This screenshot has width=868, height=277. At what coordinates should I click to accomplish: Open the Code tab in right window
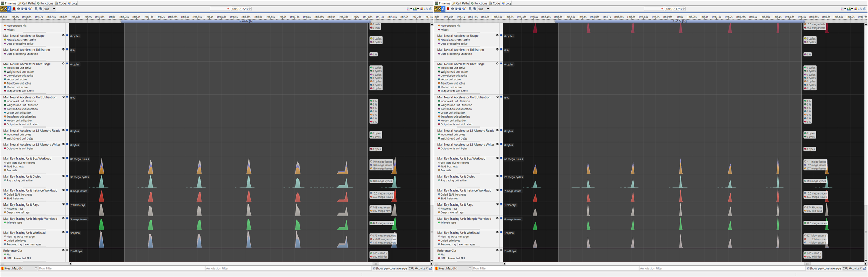tap(494, 3)
